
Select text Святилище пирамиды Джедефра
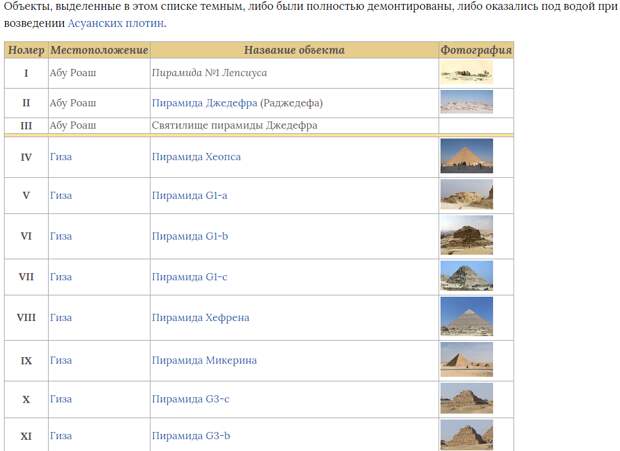click(234, 125)
